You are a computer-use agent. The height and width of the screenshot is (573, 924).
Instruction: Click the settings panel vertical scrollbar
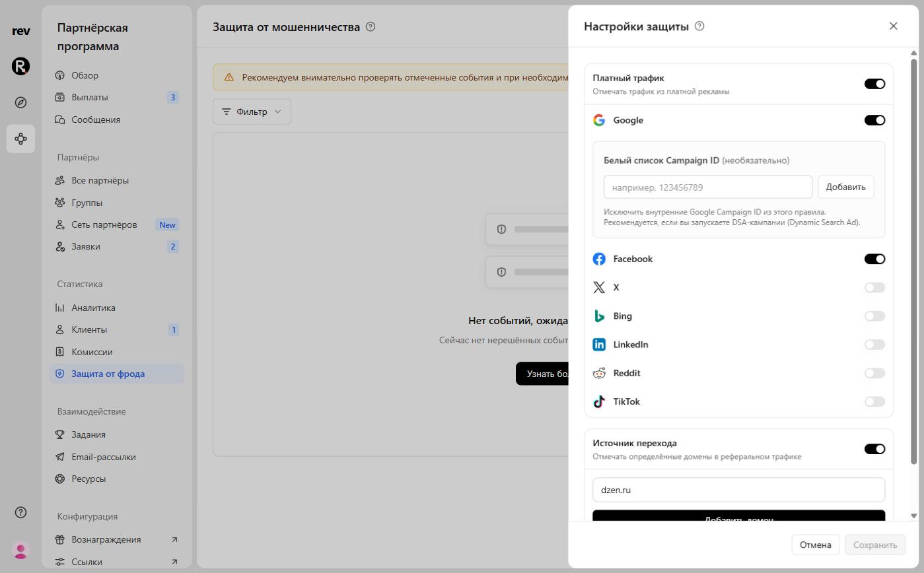click(914, 261)
